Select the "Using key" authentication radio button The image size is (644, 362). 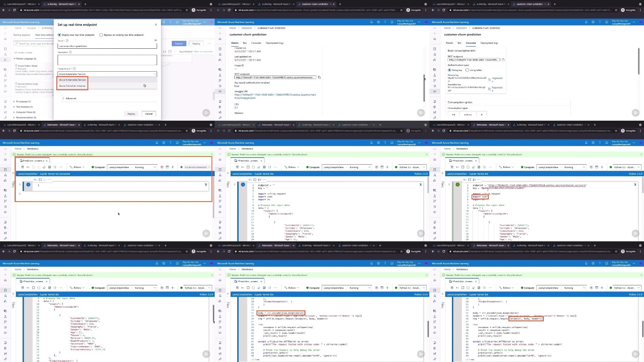449,70
